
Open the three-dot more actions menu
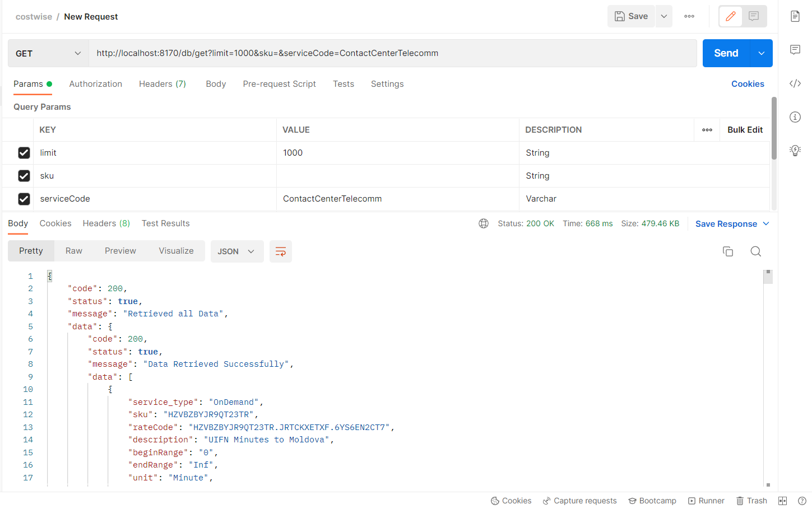pos(689,16)
